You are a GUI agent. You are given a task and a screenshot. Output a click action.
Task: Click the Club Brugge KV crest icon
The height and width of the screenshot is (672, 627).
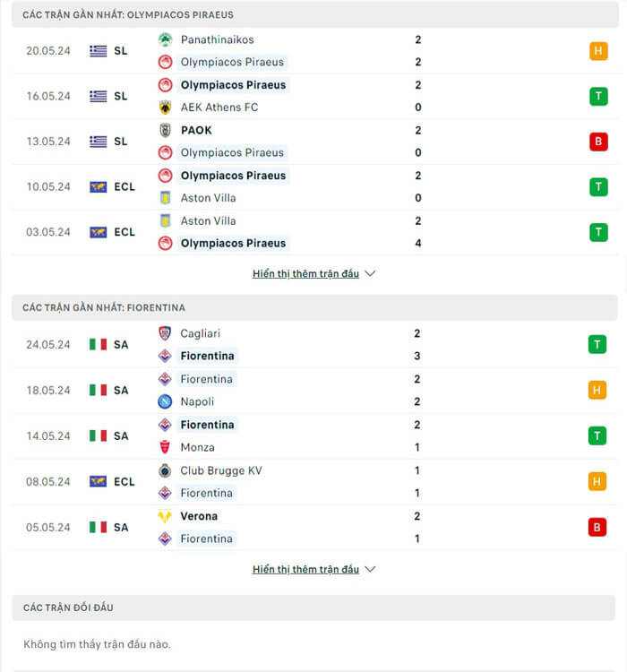(x=165, y=470)
